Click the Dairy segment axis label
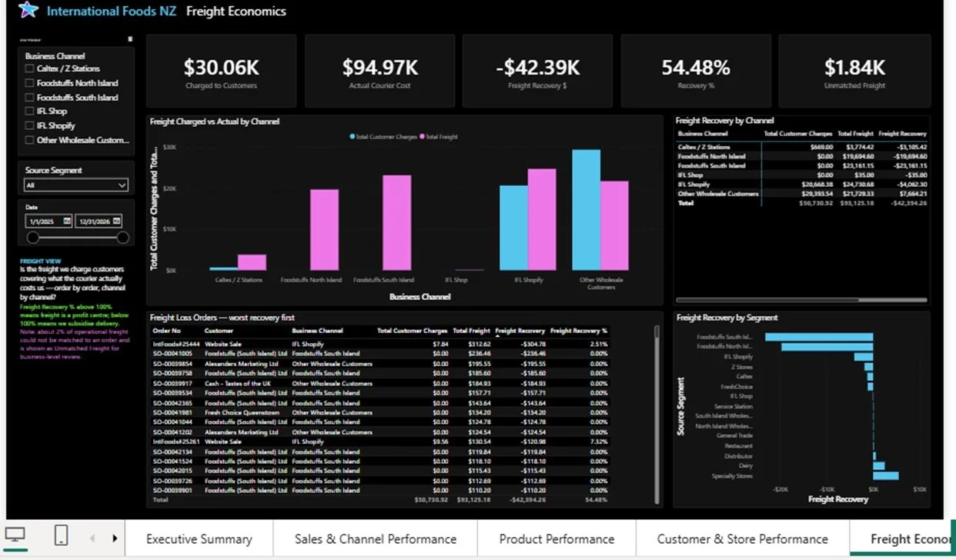This screenshot has width=956, height=560. coord(744,465)
